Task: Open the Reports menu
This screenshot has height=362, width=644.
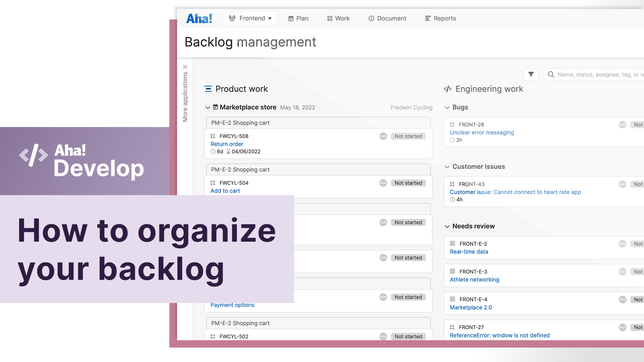Action: click(440, 18)
